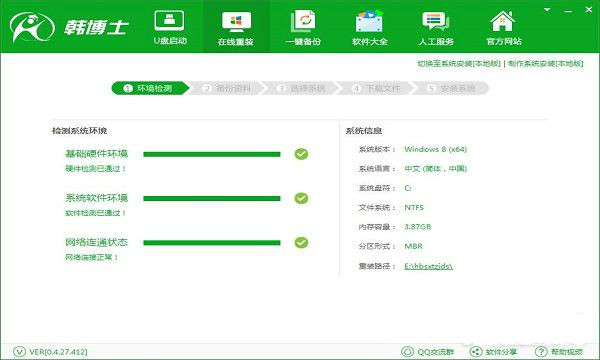The height and width of the screenshot is (360, 600).
Task: Click the C: system drive value
Action: click(x=408, y=188)
